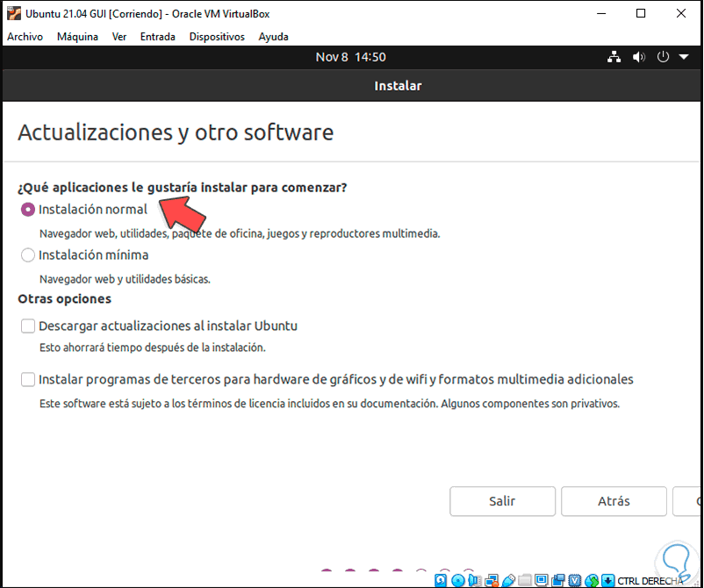The image size is (704, 588).
Task: Open the Ubuntu system menu arrow
Action: (x=684, y=57)
